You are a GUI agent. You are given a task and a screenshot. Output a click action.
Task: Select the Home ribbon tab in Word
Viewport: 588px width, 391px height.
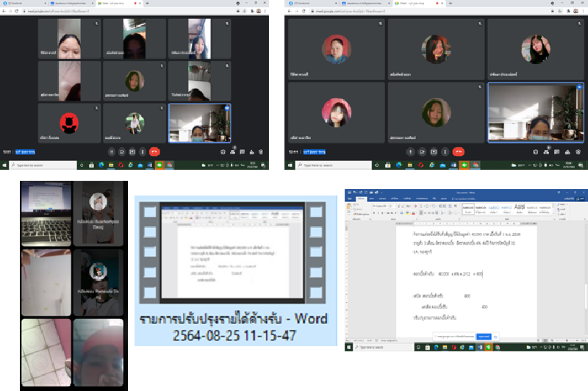click(361, 198)
